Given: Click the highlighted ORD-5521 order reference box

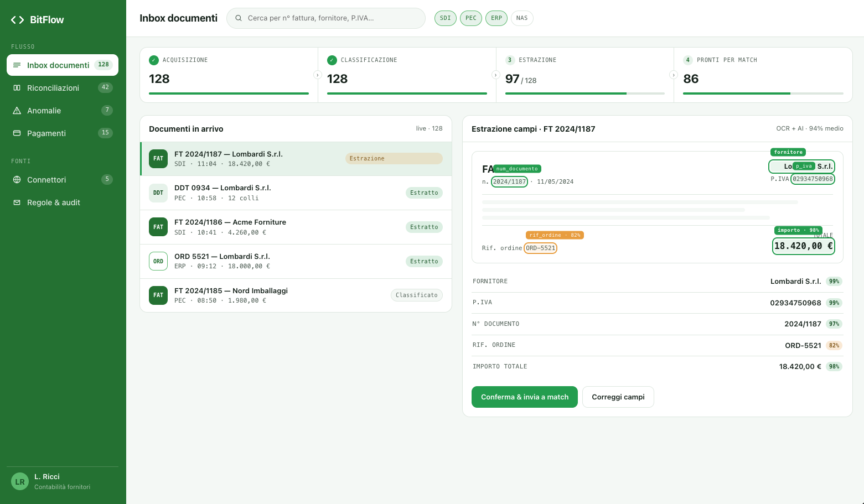Looking at the screenshot, I should click(541, 248).
